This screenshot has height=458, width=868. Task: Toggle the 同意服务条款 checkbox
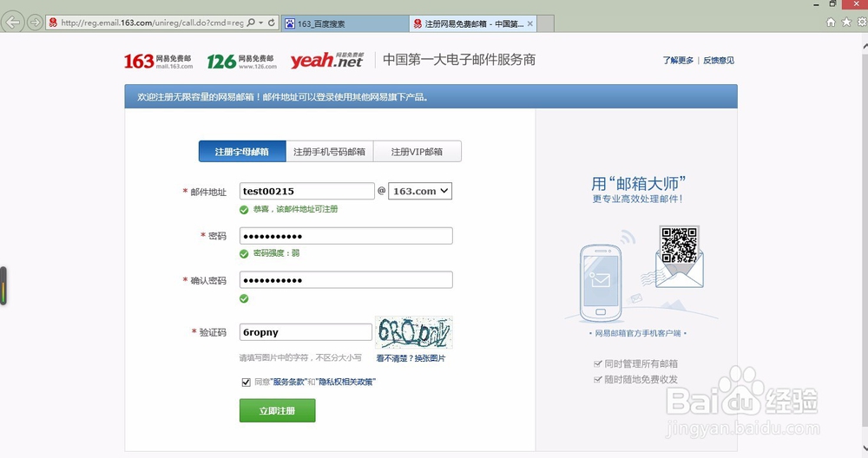point(247,383)
